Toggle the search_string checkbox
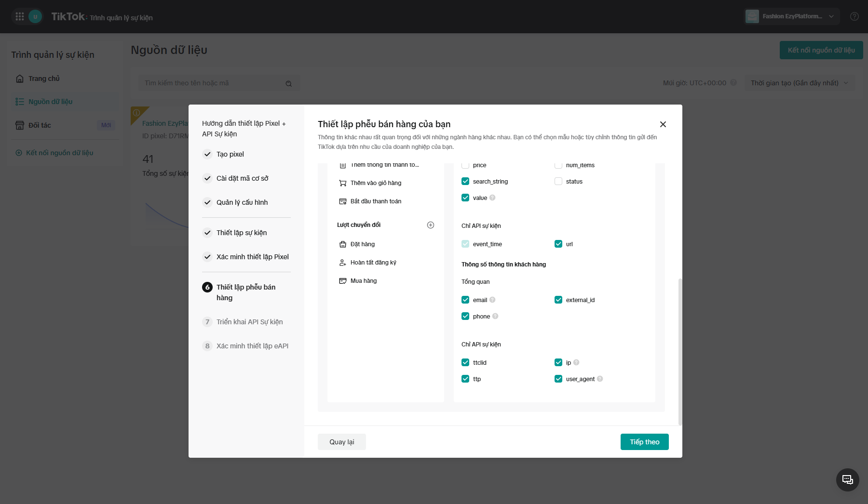The width and height of the screenshot is (868, 504). (465, 181)
